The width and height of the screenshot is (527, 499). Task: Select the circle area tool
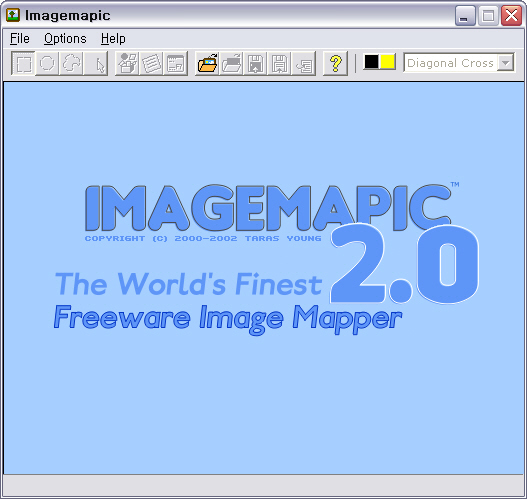[x=47, y=63]
